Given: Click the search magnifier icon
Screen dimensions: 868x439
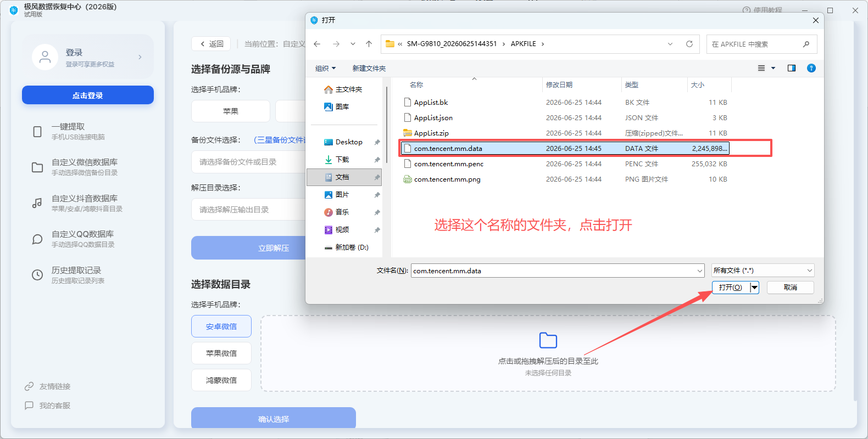Looking at the screenshot, I should 806,44.
